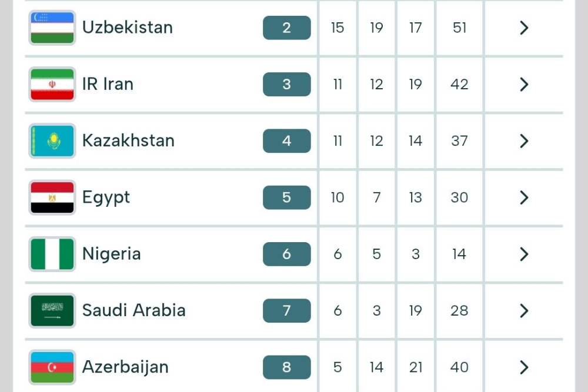Click the Egypt flag icon
Image resolution: width=588 pixels, height=392 pixels.
click(52, 197)
